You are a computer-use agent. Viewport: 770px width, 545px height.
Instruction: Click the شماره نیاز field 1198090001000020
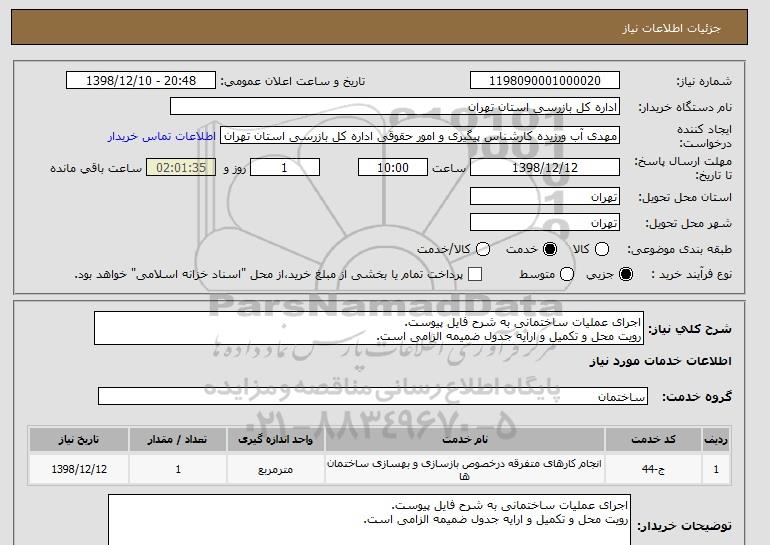pyautogui.click(x=545, y=81)
